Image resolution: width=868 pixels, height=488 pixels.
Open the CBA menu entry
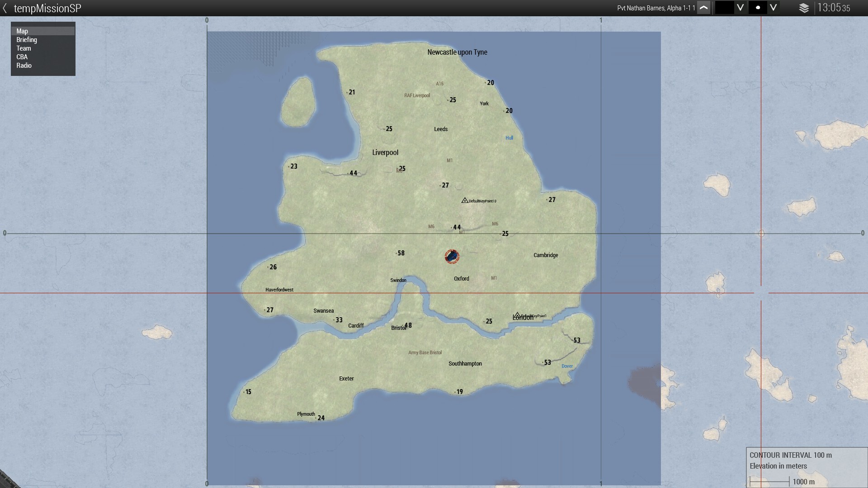coord(22,57)
